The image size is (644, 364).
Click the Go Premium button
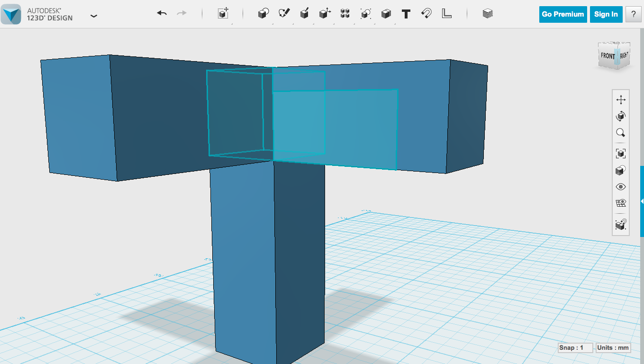coord(563,14)
